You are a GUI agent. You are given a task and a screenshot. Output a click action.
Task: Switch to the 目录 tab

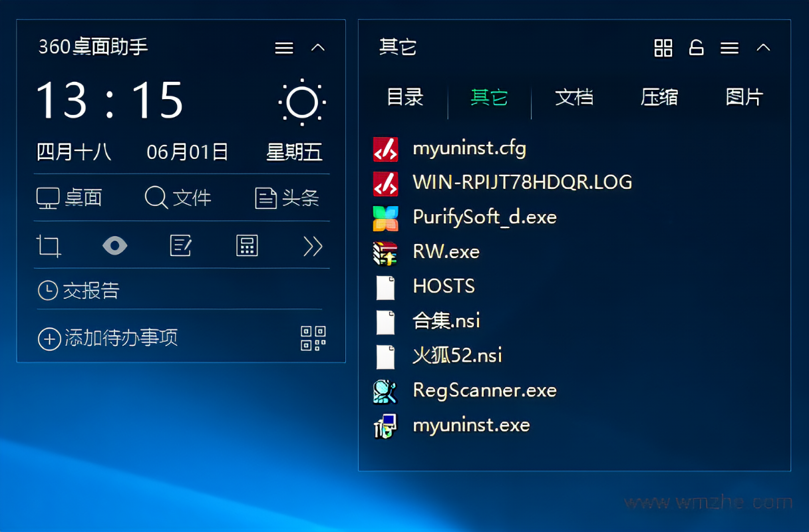coord(405,97)
